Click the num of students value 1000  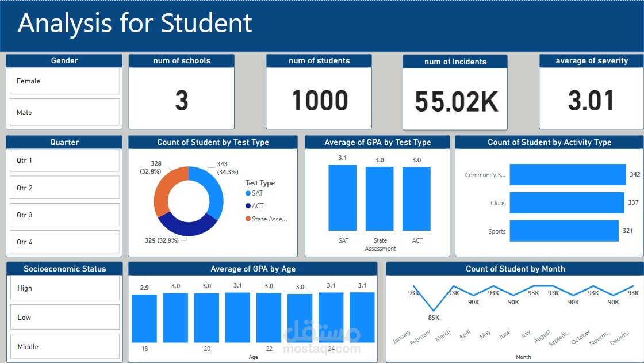tap(320, 101)
